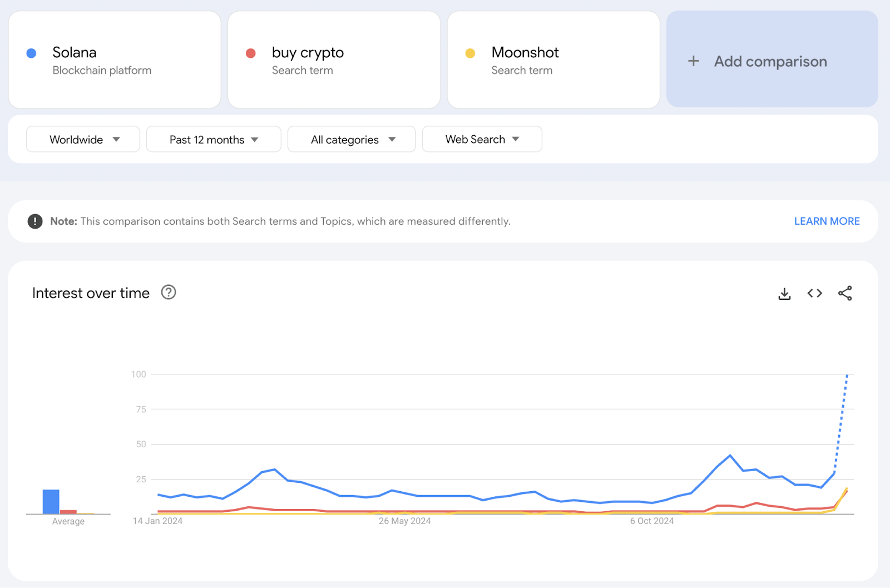Open the help icon beside Interest over time
The width and height of the screenshot is (890, 588).
point(169,292)
